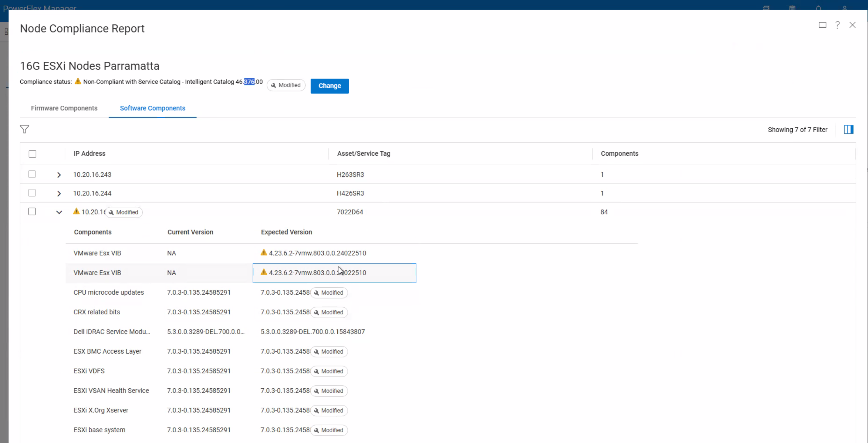Open dialog help with the question mark icon
This screenshot has width=868, height=443.
tap(838, 25)
